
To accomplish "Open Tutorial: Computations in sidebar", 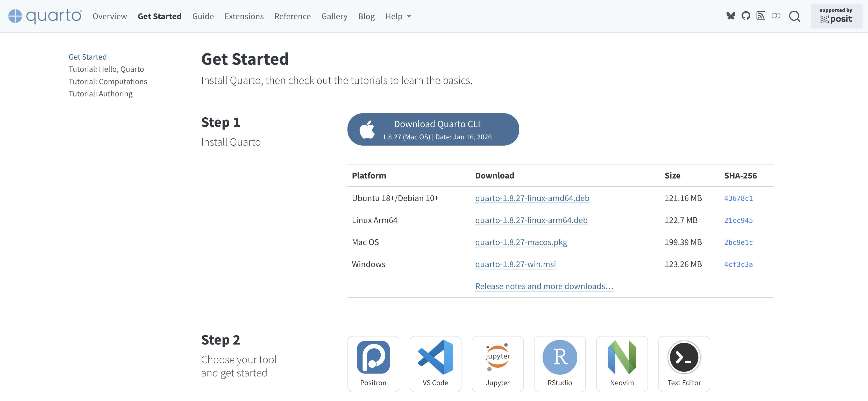I will [x=108, y=81].
